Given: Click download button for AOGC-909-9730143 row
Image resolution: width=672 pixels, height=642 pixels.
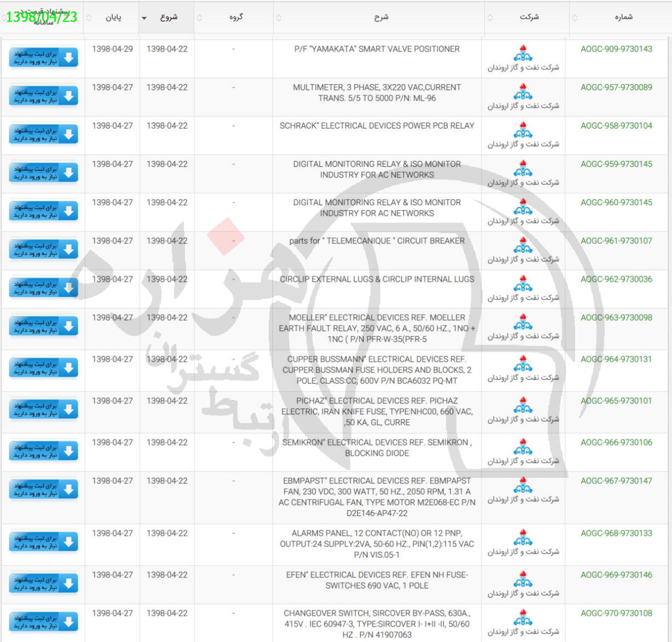Looking at the screenshot, I should click(43, 58).
